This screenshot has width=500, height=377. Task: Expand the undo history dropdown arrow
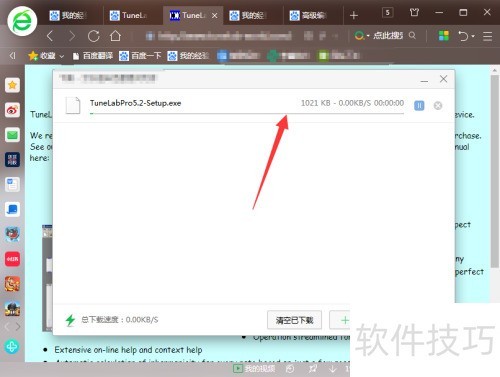473,36
